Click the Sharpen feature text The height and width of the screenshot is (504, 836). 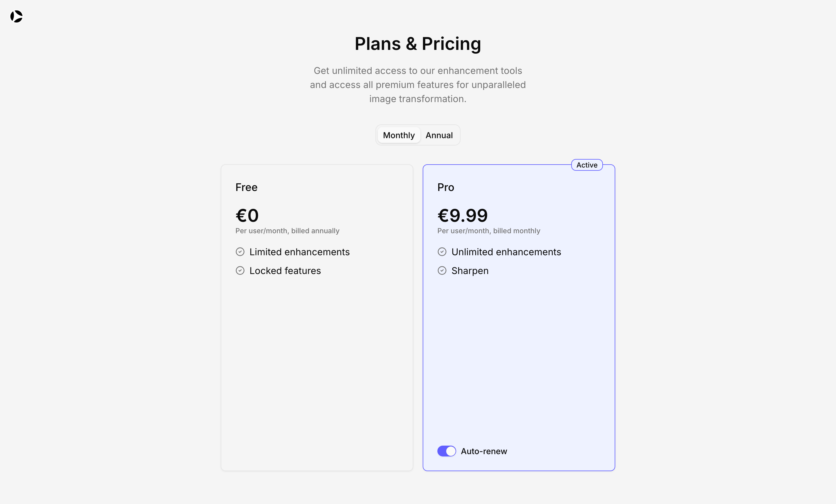point(470,271)
